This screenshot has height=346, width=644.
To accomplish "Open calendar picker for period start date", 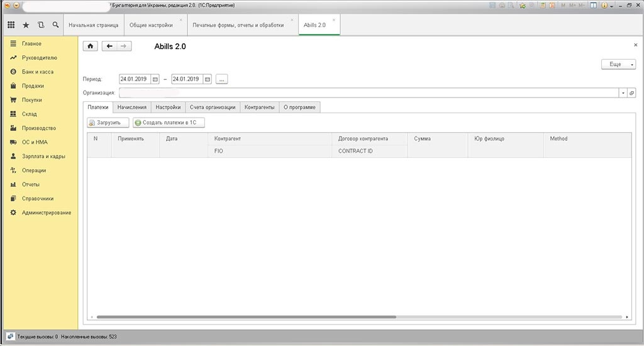I will click(155, 79).
